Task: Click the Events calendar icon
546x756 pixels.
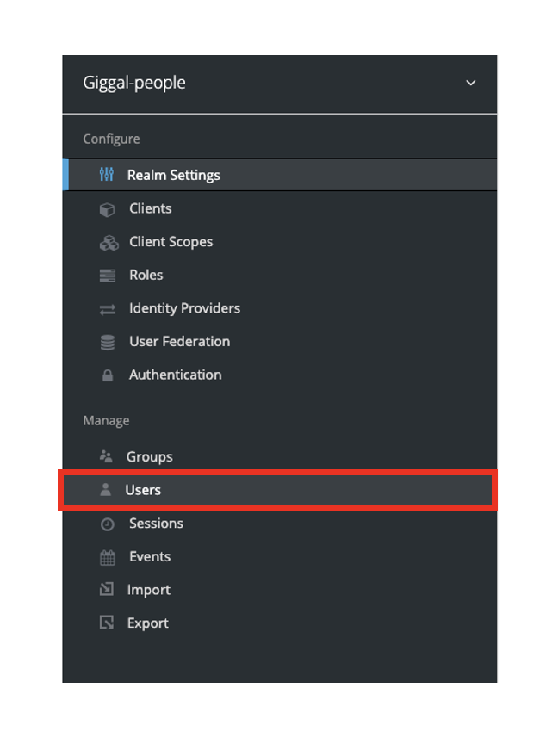Action: pos(107,557)
